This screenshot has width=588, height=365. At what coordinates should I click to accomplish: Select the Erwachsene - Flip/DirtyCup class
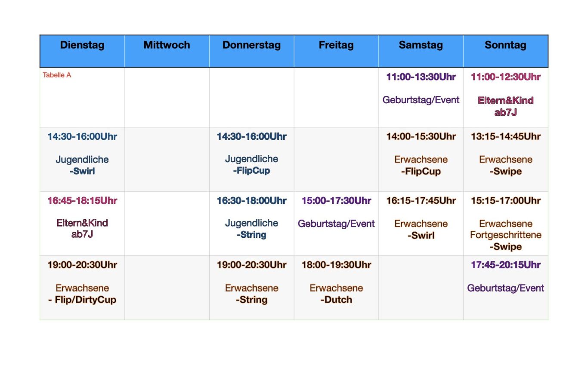pyautogui.click(x=82, y=294)
